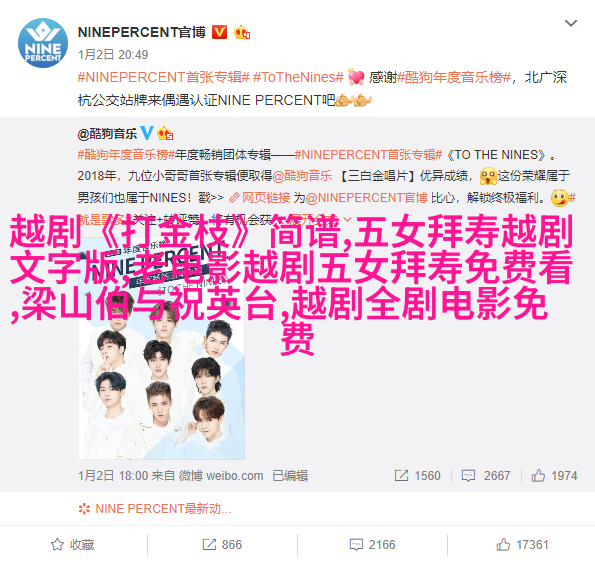Open the @酷狗音乐 reposted author name

click(x=107, y=134)
